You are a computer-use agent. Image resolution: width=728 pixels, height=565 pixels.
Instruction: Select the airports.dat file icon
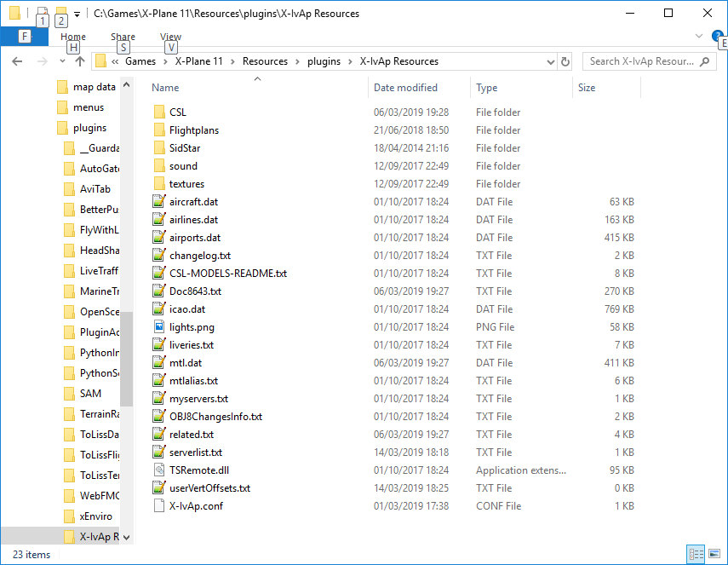click(x=158, y=238)
